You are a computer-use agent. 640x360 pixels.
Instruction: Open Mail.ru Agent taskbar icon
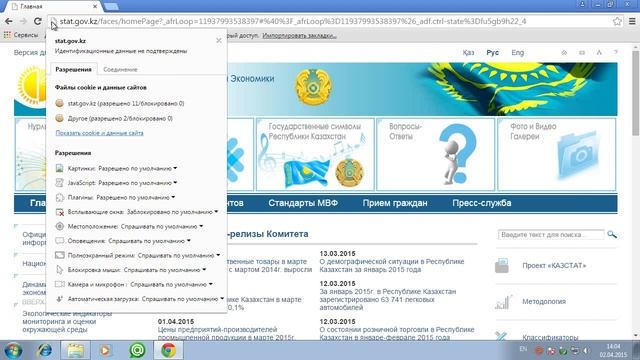coord(137,350)
